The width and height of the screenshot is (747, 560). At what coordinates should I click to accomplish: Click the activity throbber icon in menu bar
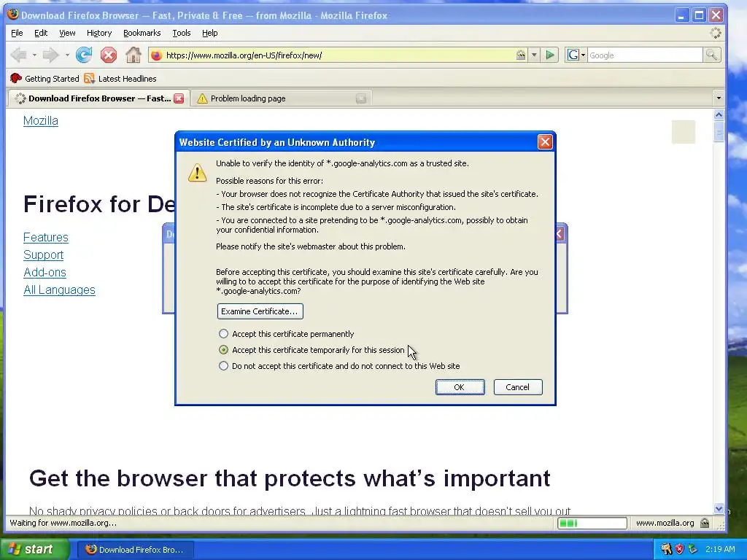[x=716, y=33]
